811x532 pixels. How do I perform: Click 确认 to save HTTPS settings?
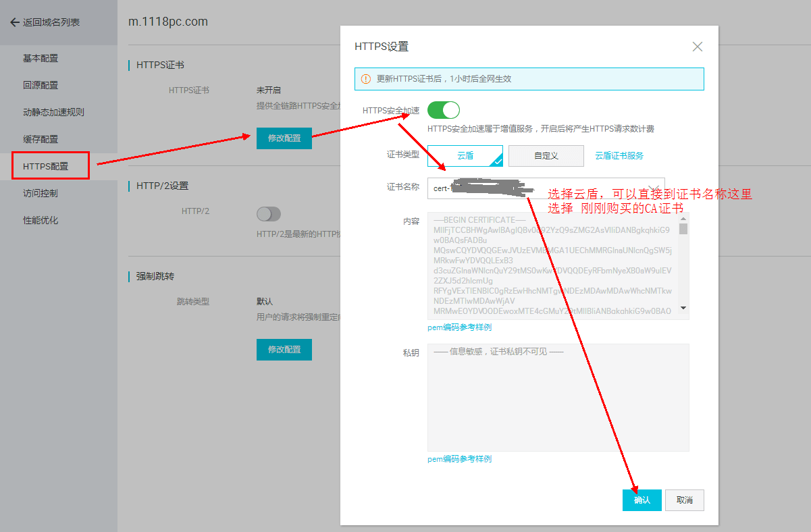click(x=642, y=500)
